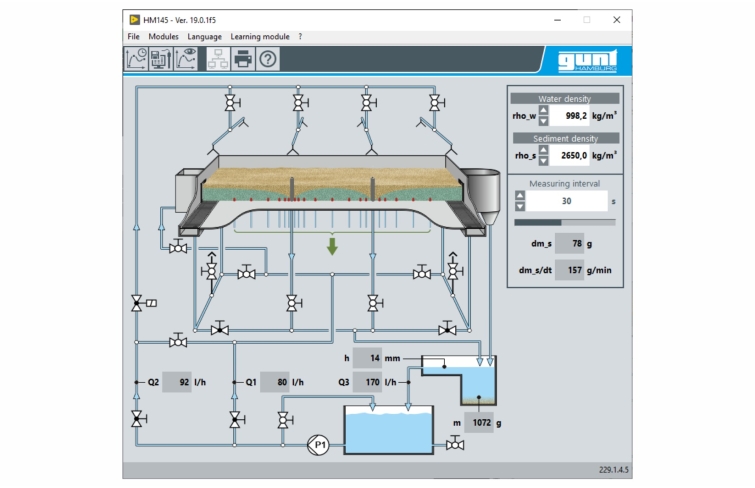
Task: Click the third top sprinkler valve
Action: point(368,103)
